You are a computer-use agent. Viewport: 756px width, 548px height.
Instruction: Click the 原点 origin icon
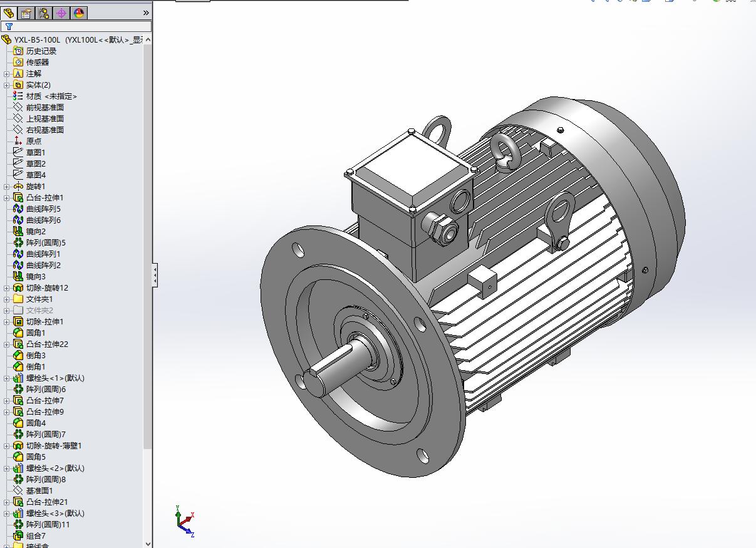tap(18, 141)
